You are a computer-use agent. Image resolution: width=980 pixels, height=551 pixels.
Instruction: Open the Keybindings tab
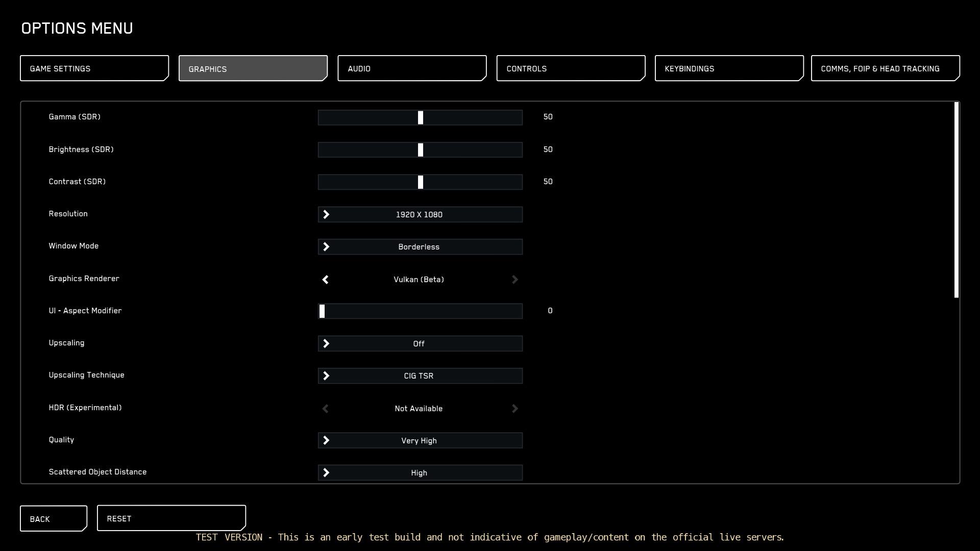(x=729, y=68)
